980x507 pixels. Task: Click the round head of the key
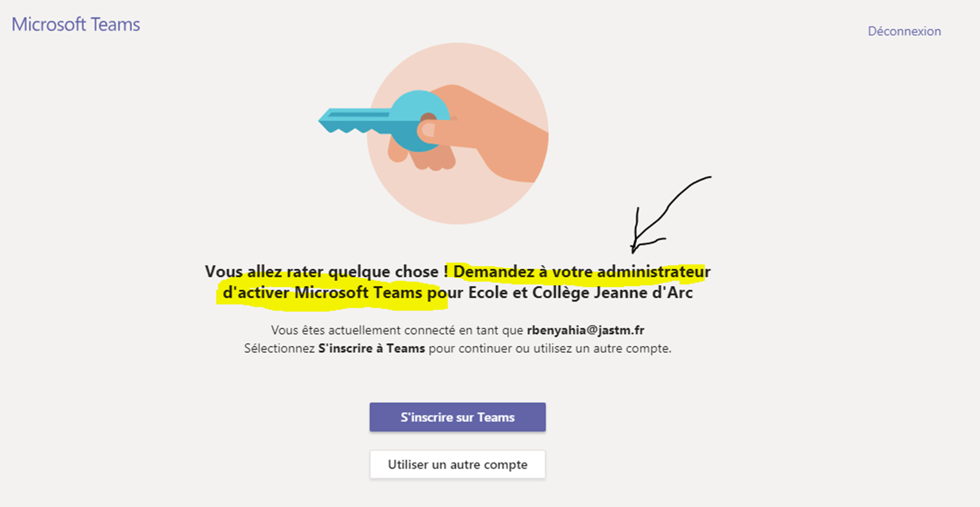click(420, 121)
